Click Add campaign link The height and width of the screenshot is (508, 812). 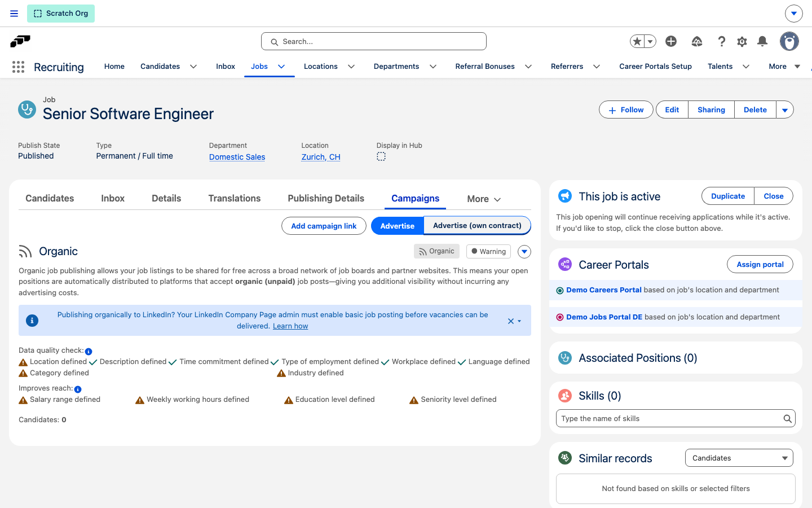point(324,226)
